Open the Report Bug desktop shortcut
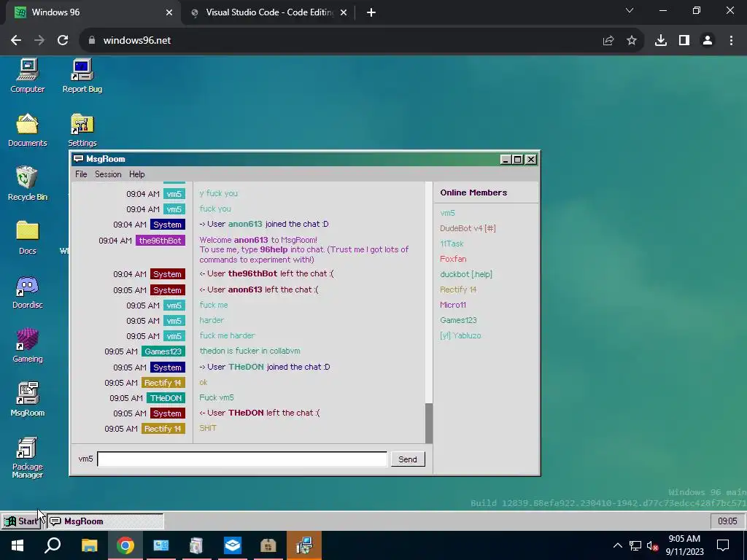This screenshot has width=747, height=560. click(x=82, y=76)
